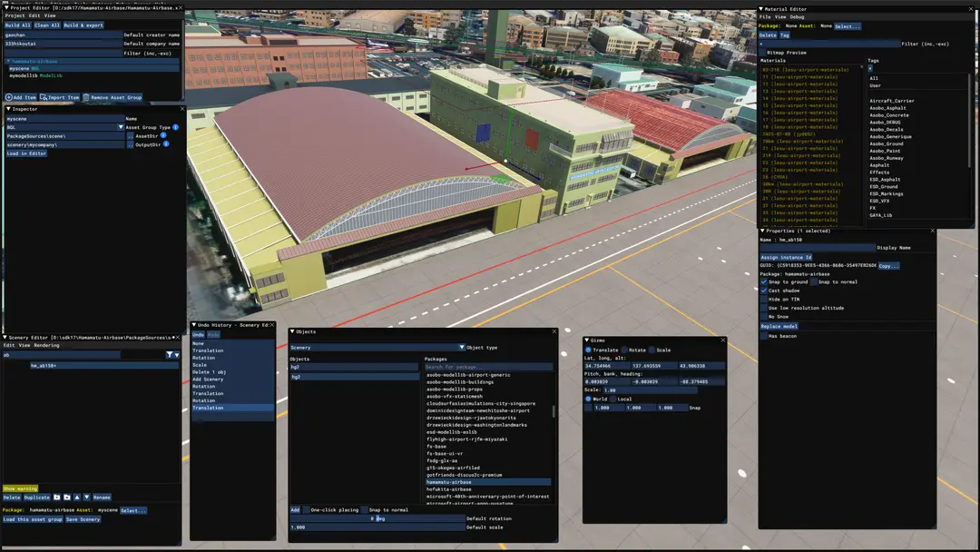The width and height of the screenshot is (980, 552).
Task: Toggle the Gizmo Snap checkbox
Action: click(588, 408)
